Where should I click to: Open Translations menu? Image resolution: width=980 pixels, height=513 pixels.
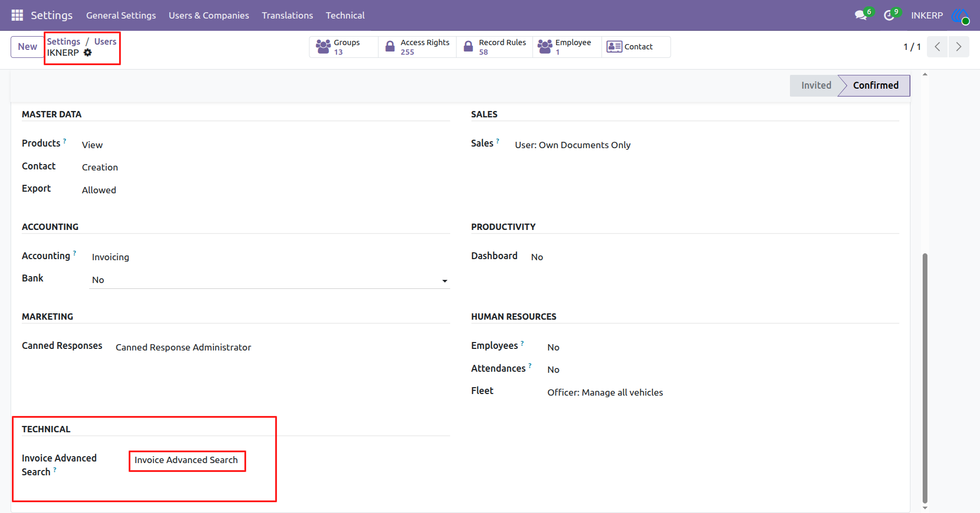(x=287, y=15)
